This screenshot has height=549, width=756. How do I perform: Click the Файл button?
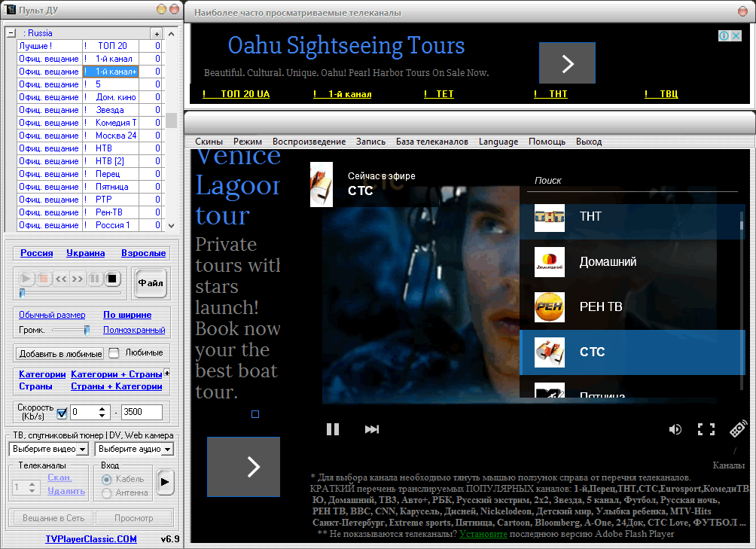click(151, 283)
